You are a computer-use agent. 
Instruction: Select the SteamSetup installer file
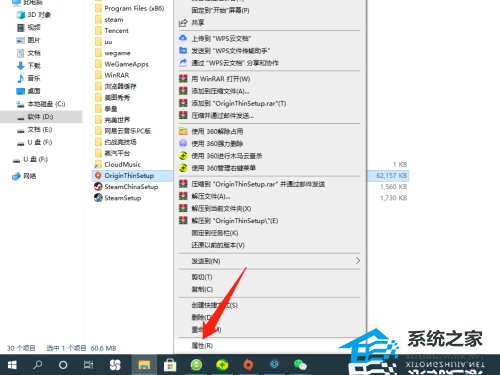point(118,198)
